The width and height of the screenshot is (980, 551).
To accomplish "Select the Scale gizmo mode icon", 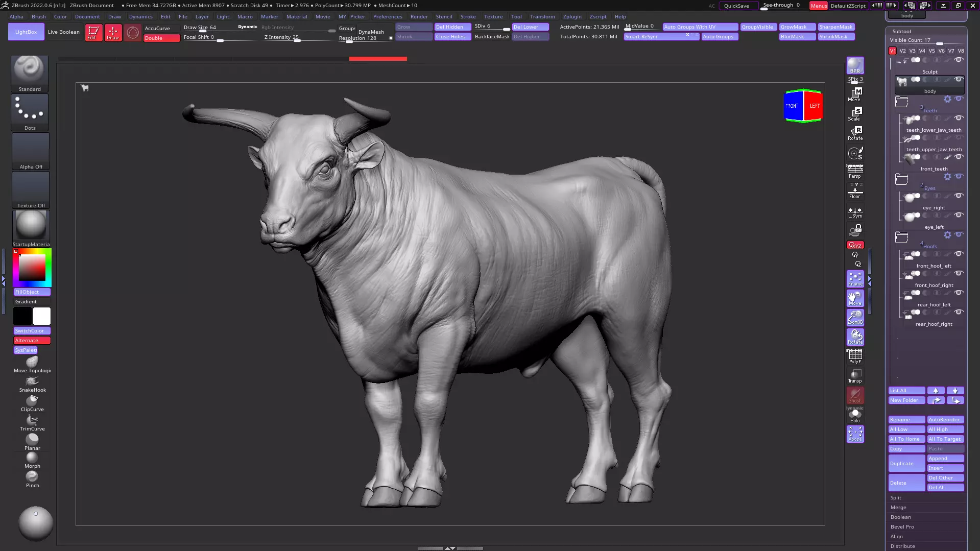I will tap(855, 113).
